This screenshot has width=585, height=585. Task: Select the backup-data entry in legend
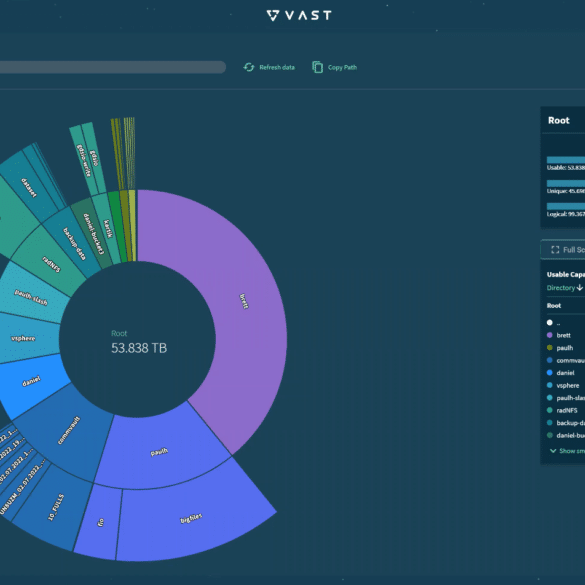(x=566, y=423)
